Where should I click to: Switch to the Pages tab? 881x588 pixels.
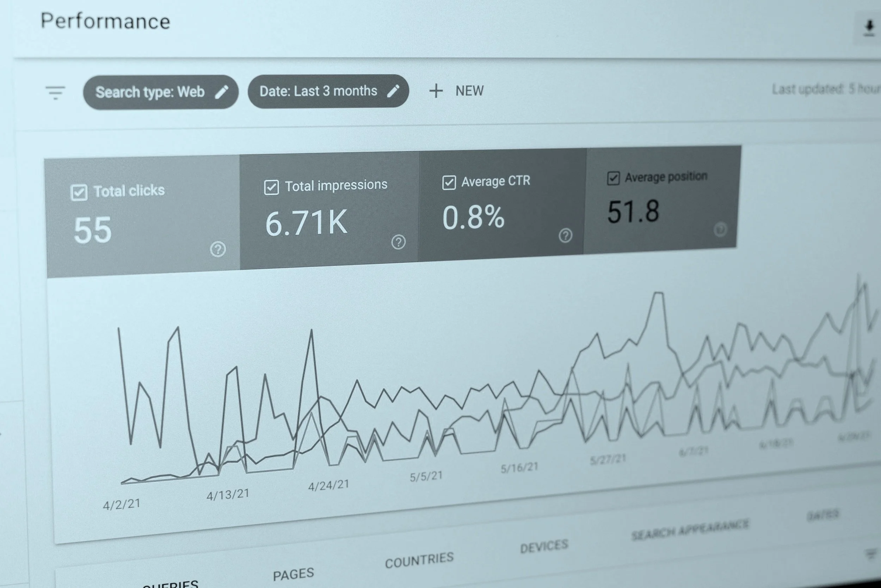pyautogui.click(x=293, y=574)
